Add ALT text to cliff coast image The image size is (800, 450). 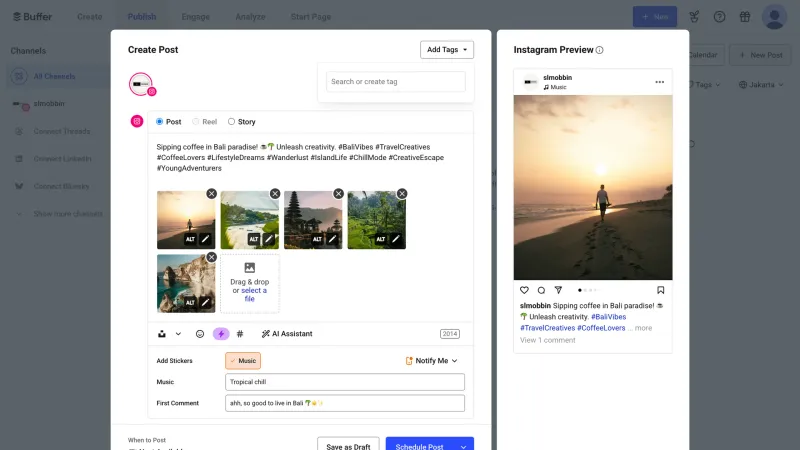click(x=190, y=303)
